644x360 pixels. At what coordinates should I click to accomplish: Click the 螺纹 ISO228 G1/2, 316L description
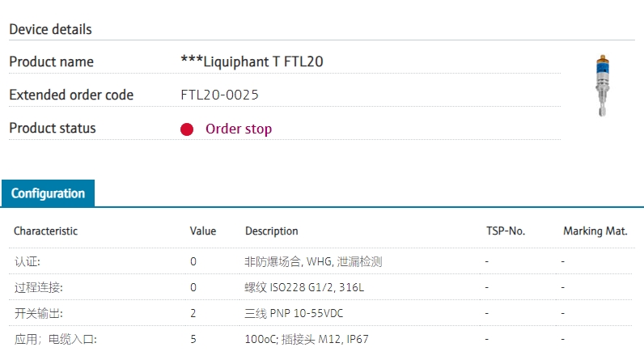304,288
